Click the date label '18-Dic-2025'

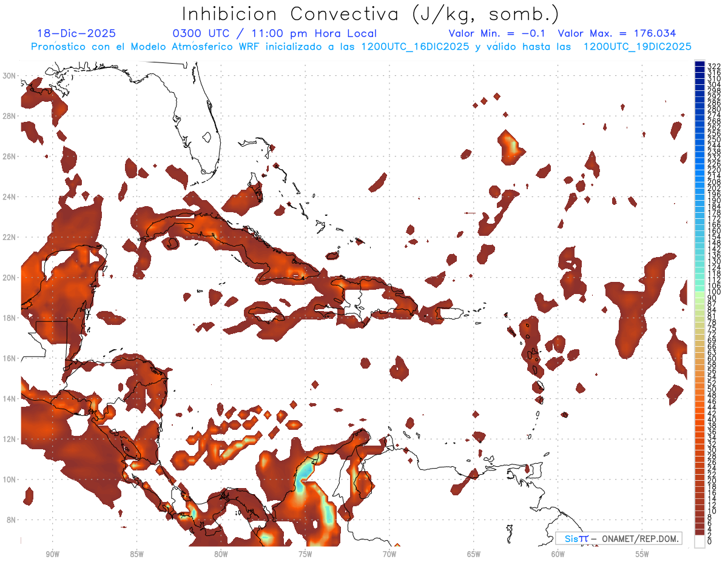[76, 34]
